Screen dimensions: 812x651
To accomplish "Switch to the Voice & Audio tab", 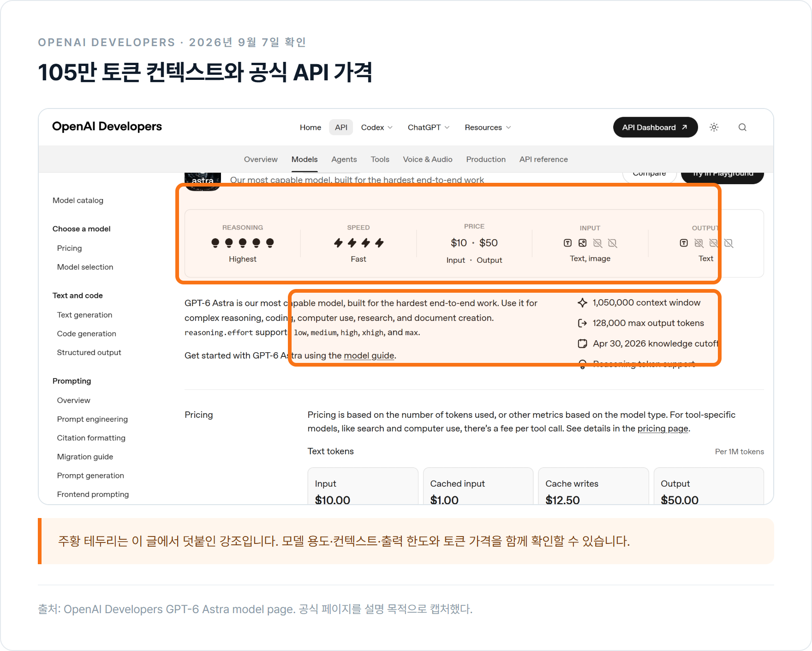I will pyautogui.click(x=428, y=159).
